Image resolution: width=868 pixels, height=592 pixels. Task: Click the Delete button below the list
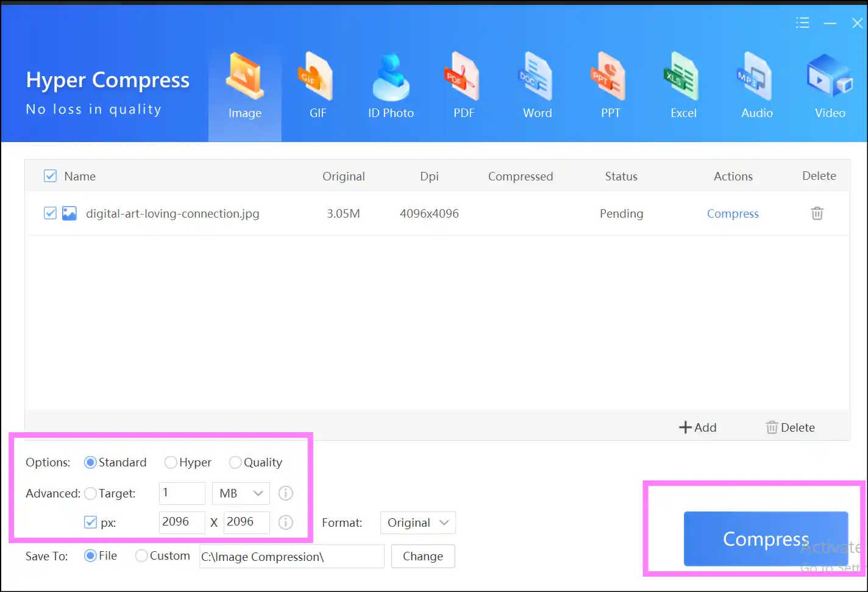pyautogui.click(x=791, y=427)
